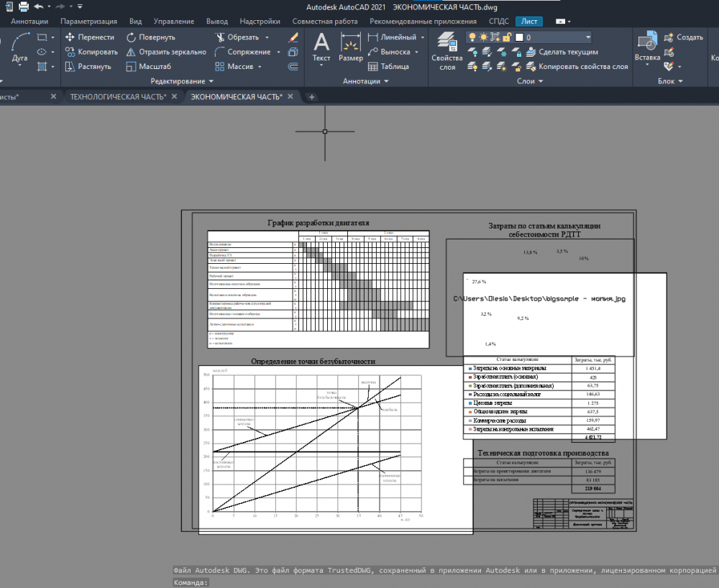The image size is (719, 588).
Task: Open the Вывод ribbon tab
Action: pos(217,21)
